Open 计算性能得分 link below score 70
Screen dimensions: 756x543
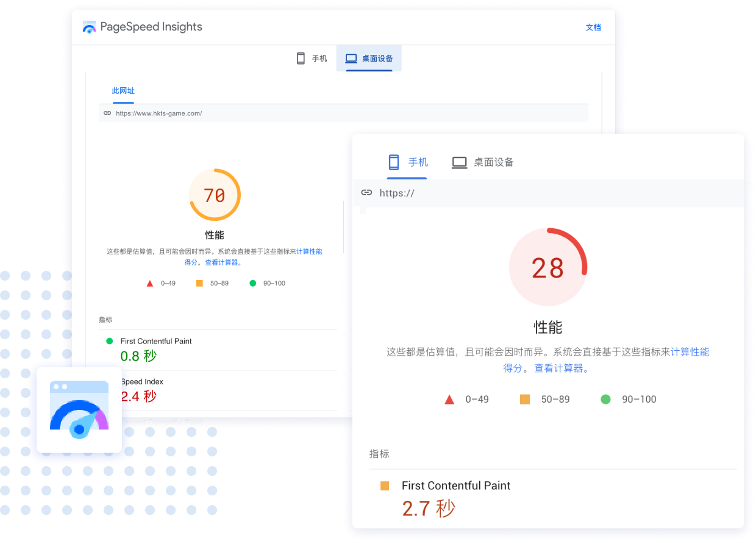point(308,251)
